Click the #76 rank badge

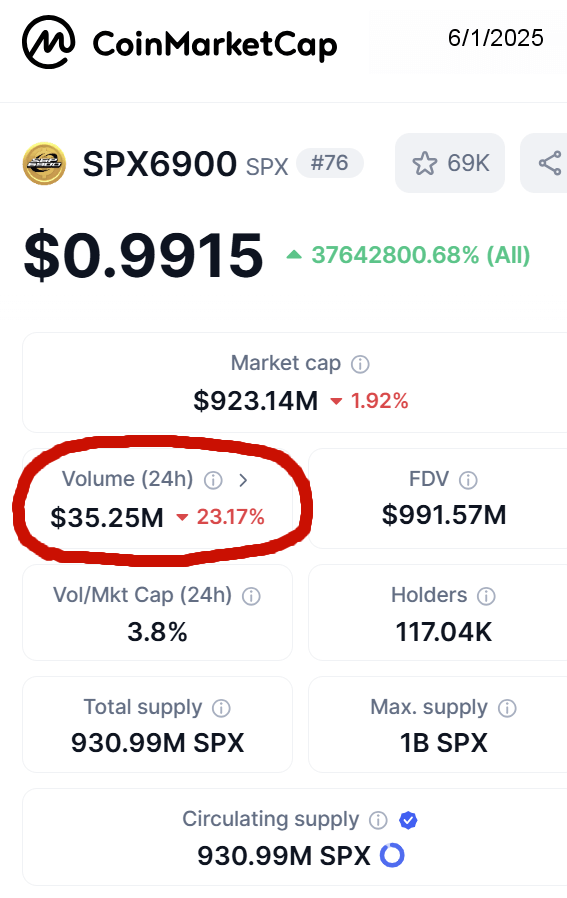[x=329, y=163]
